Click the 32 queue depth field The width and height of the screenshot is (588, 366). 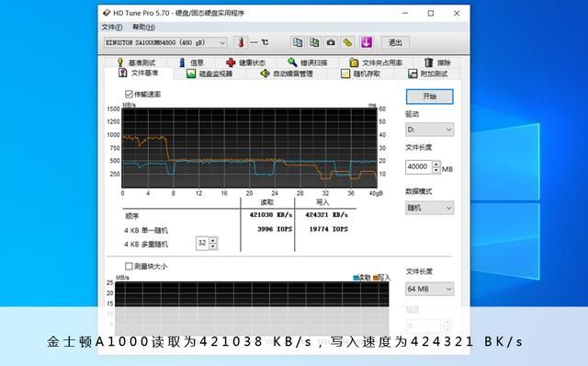(x=202, y=244)
